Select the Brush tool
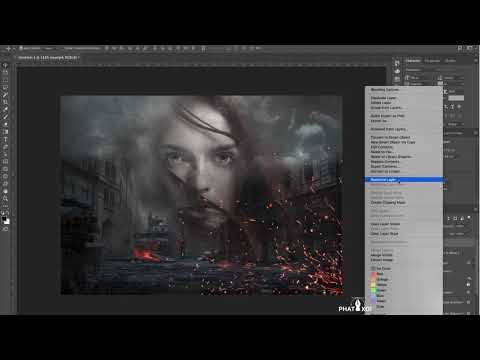The width and height of the screenshot is (480, 360). (x=5, y=116)
